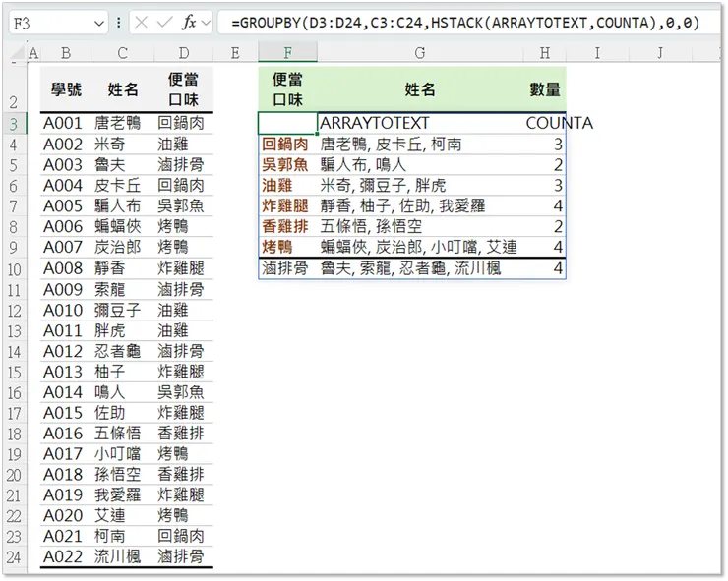Viewport: 728px width, 581px height.
Task: Click the Select All corner triangle
Action: click(x=18, y=52)
